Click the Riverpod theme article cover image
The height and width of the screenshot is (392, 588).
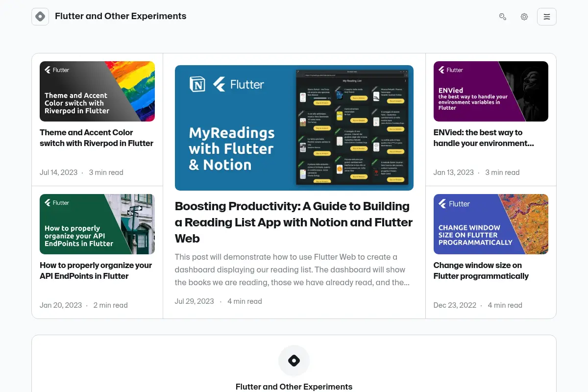click(x=97, y=91)
